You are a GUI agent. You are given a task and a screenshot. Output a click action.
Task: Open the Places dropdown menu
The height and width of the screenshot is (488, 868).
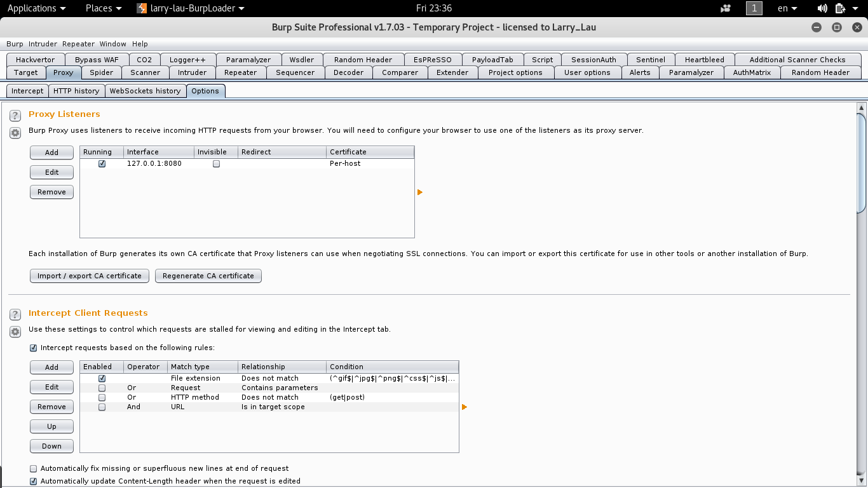[104, 8]
